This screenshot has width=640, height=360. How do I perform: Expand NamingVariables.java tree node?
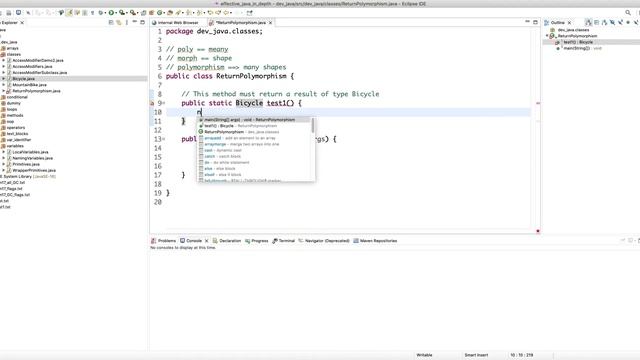point(4,158)
